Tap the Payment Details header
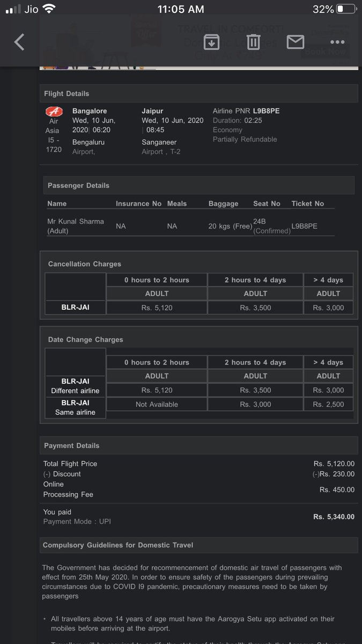The height and width of the screenshot is (644, 362). point(198,445)
